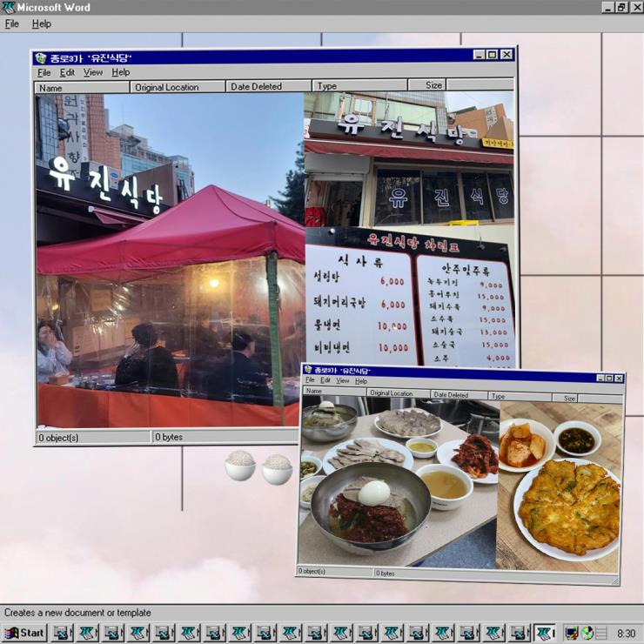The image size is (644, 644).
Task: Select the cold noodles table photo
Action: click(399, 483)
